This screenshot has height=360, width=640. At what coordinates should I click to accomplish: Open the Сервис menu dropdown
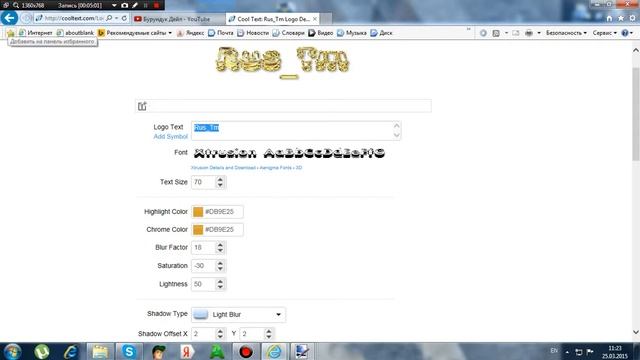[x=604, y=33]
